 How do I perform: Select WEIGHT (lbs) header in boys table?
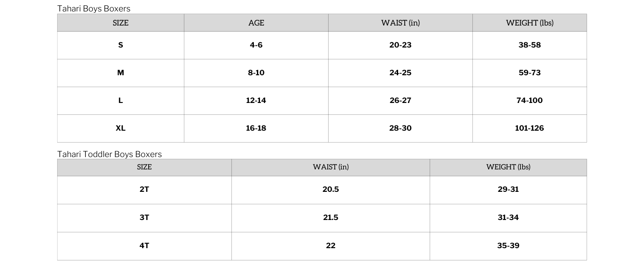530,23
